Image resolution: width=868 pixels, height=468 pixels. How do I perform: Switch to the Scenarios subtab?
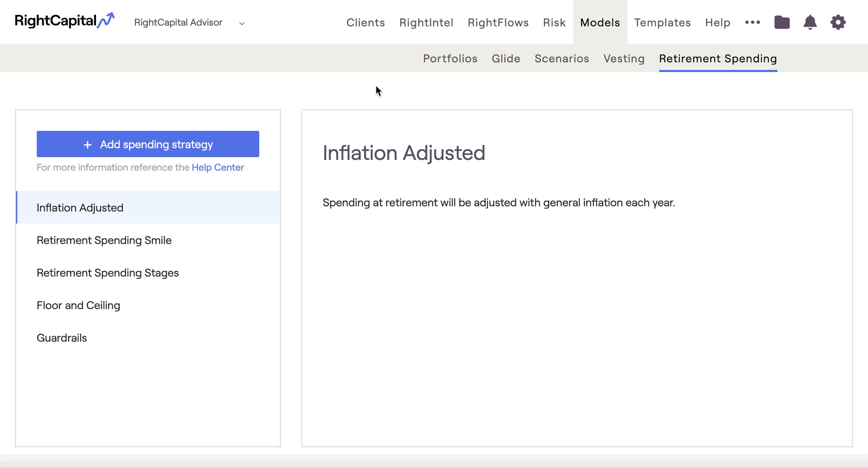(562, 59)
